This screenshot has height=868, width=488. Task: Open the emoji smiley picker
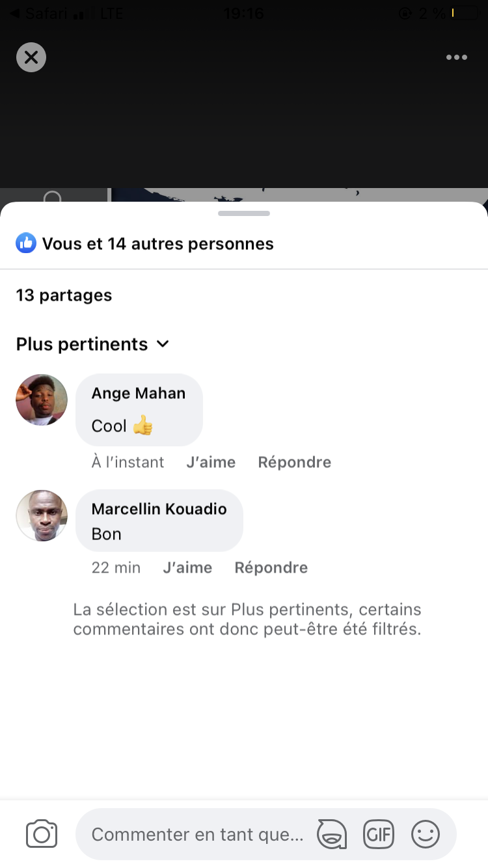point(426,834)
